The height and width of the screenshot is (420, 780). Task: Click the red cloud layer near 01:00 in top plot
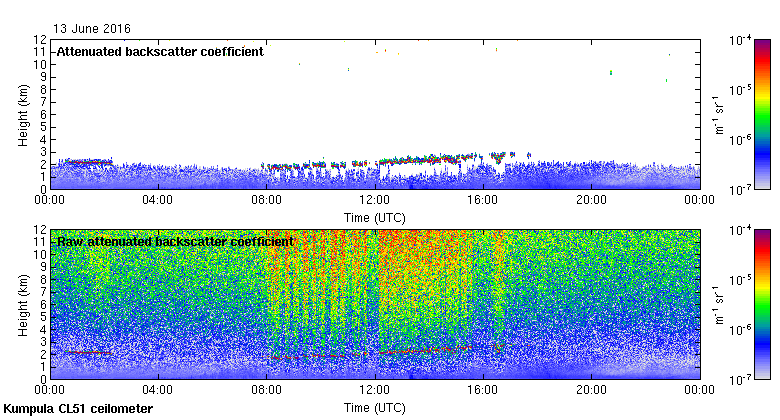[x=88, y=161]
